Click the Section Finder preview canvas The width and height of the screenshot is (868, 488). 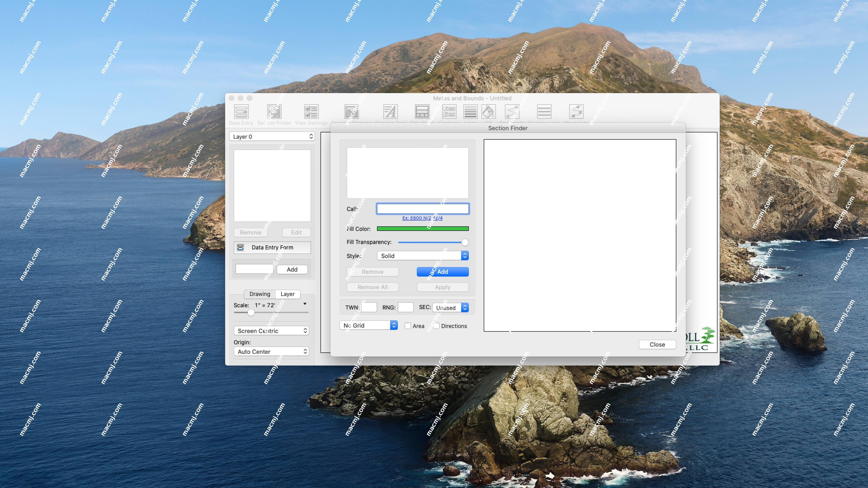tap(580, 235)
